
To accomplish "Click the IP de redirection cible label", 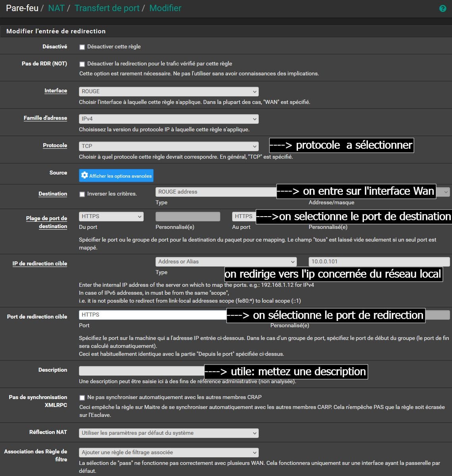I will tap(40, 263).
